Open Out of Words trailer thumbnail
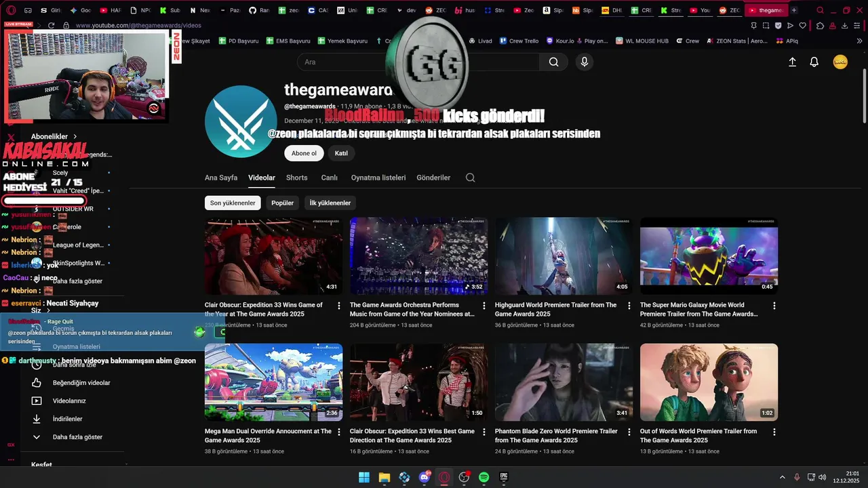The height and width of the screenshot is (488, 868). pos(709,382)
